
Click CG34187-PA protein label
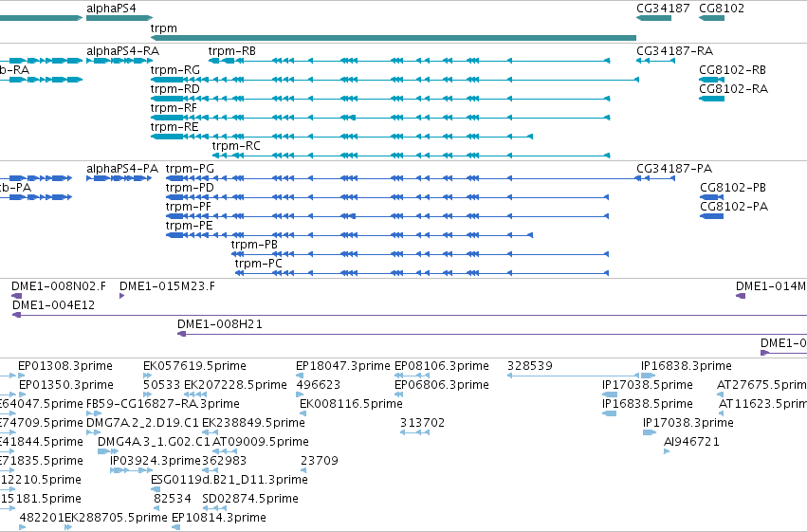click(674, 169)
